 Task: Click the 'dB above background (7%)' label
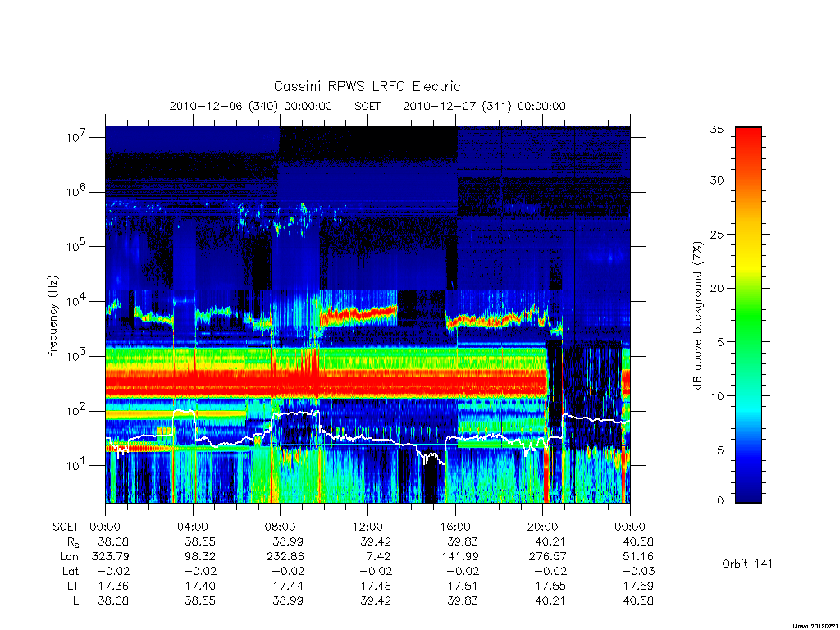[697, 316]
